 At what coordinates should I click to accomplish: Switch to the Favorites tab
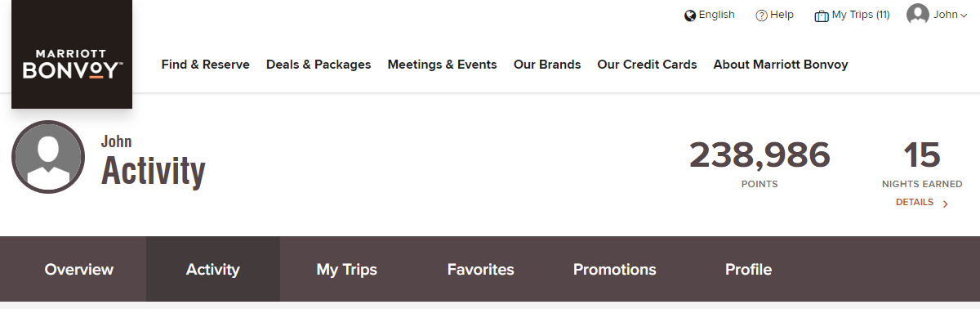pos(481,269)
